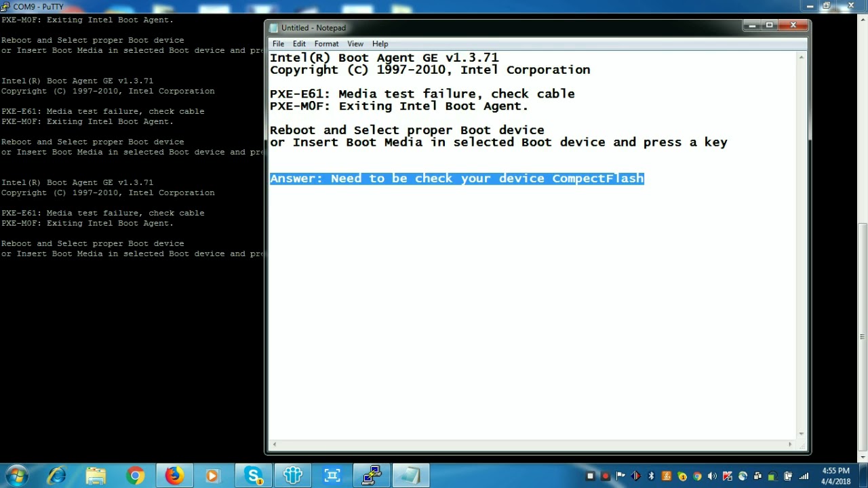
Task: Open Action Center flag icon in tray
Action: tap(620, 476)
